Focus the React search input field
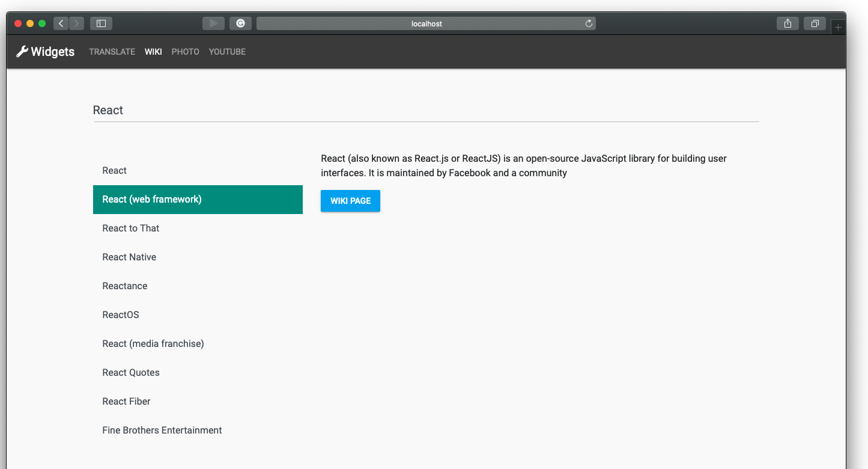 point(426,111)
